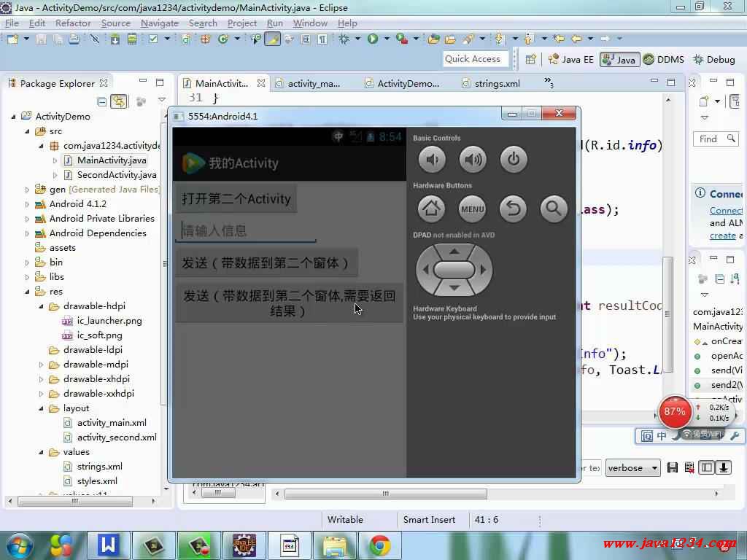Viewport: 747px width, 560px height.
Task: Collapse the layout folder node
Action: [x=41, y=408]
